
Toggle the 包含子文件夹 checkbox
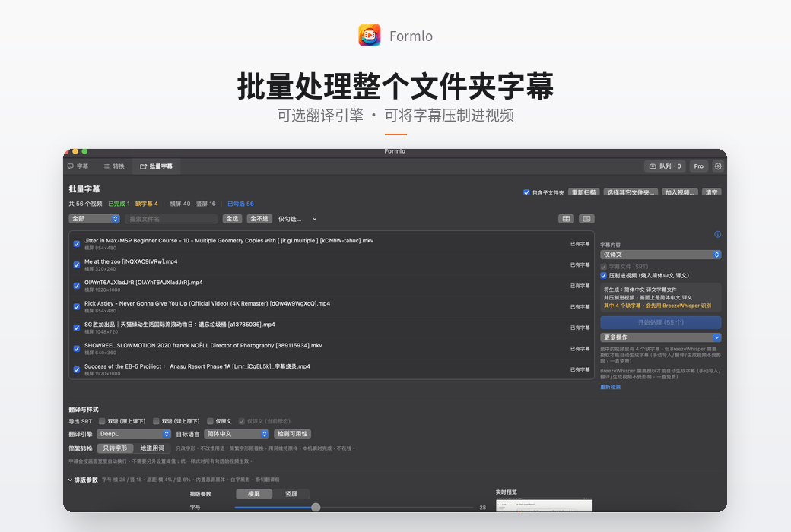point(526,192)
